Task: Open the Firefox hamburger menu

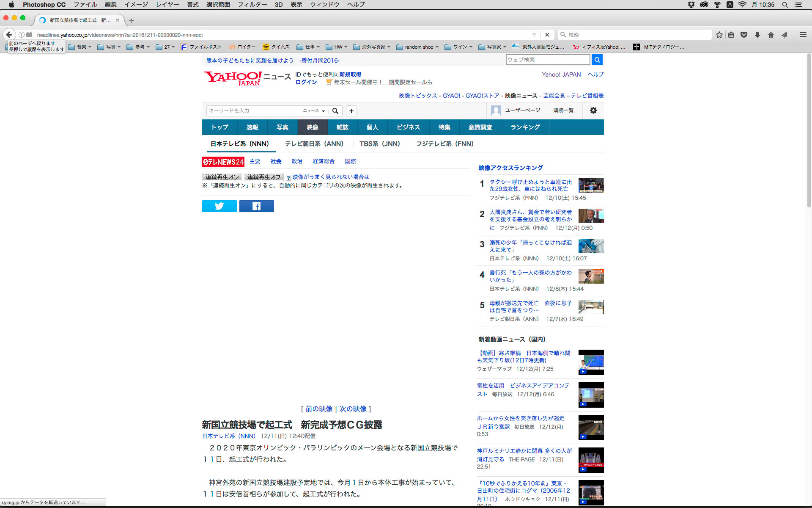Action: 803,35
